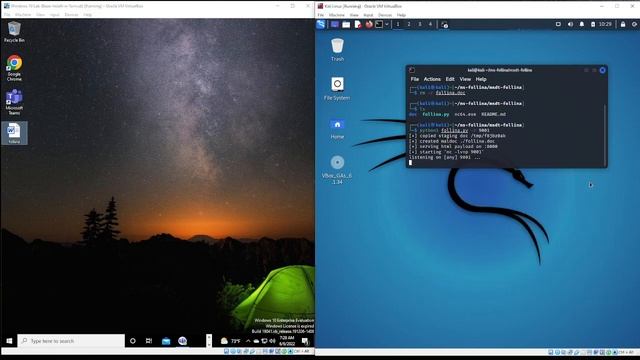Open Microsoft Teams desktop shortcut
The height and width of the screenshot is (360, 640).
pos(14,102)
